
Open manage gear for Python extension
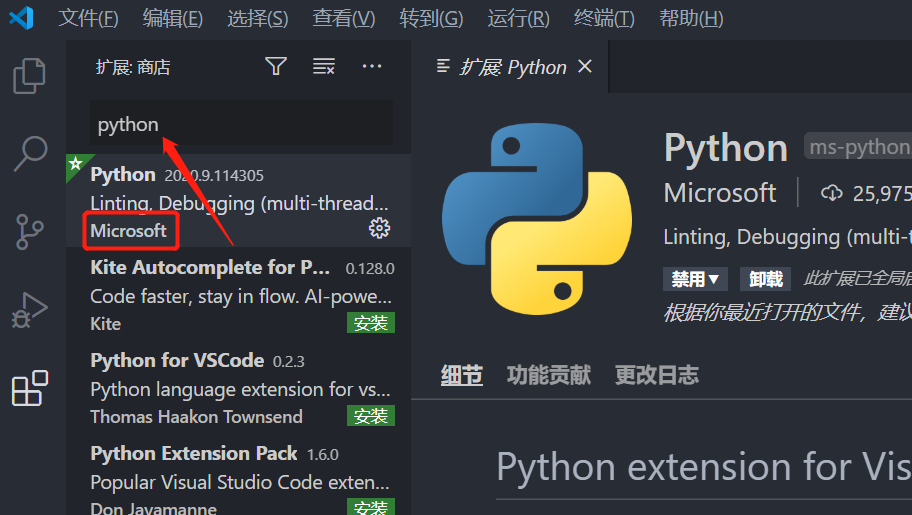pos(379,228)
